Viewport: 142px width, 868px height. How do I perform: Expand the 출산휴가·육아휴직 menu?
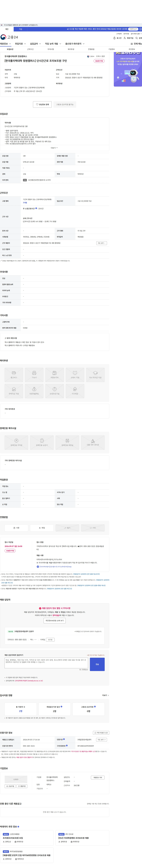coord(75,44)
